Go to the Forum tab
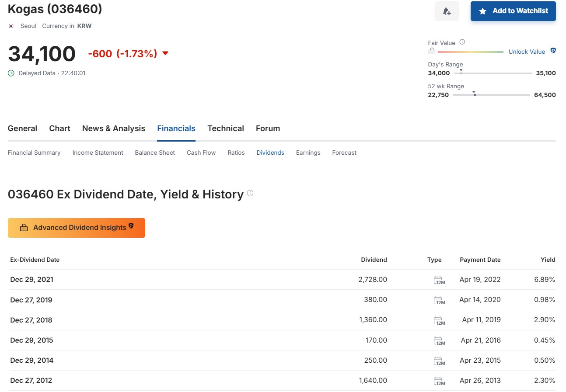Viewport: 566px width, 392px height. (x=268, y=128)
